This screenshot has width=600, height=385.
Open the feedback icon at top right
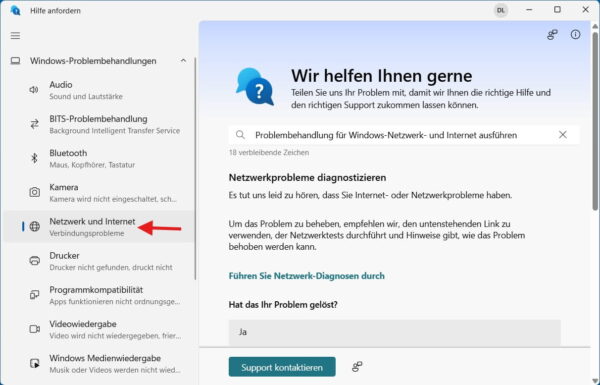point(552,35)
